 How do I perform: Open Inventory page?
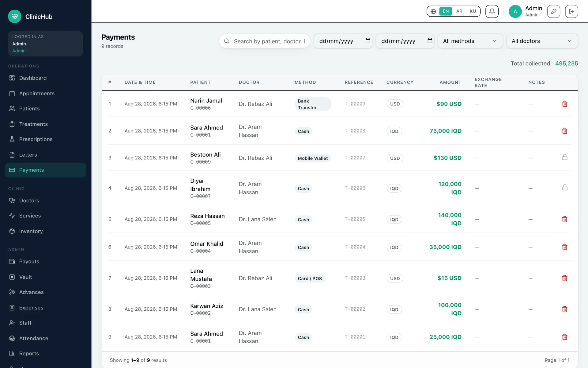click(x=46, y=231)
